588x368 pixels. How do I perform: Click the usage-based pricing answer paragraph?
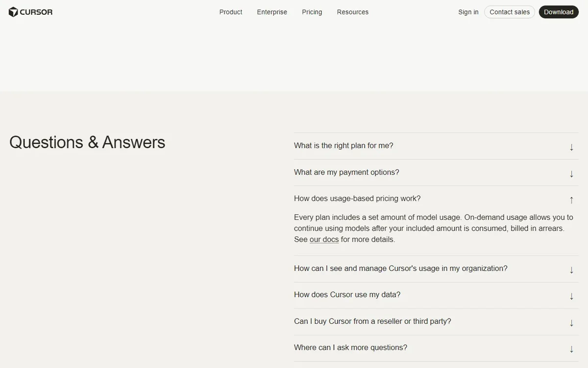coord(434,228)
